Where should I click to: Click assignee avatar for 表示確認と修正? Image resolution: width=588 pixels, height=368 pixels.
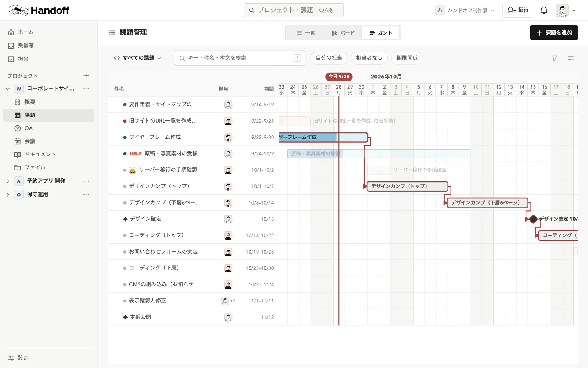click(x=225, y=301)
